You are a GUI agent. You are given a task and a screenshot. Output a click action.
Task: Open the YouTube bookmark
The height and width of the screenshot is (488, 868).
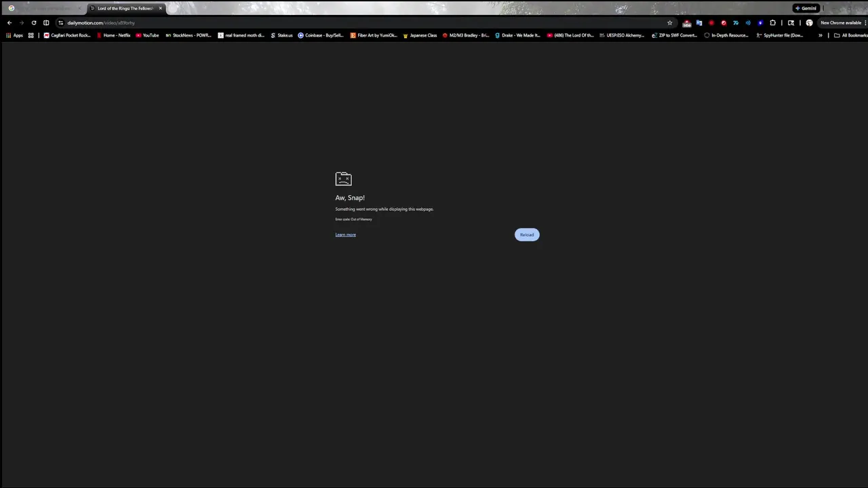click(147, 35)
